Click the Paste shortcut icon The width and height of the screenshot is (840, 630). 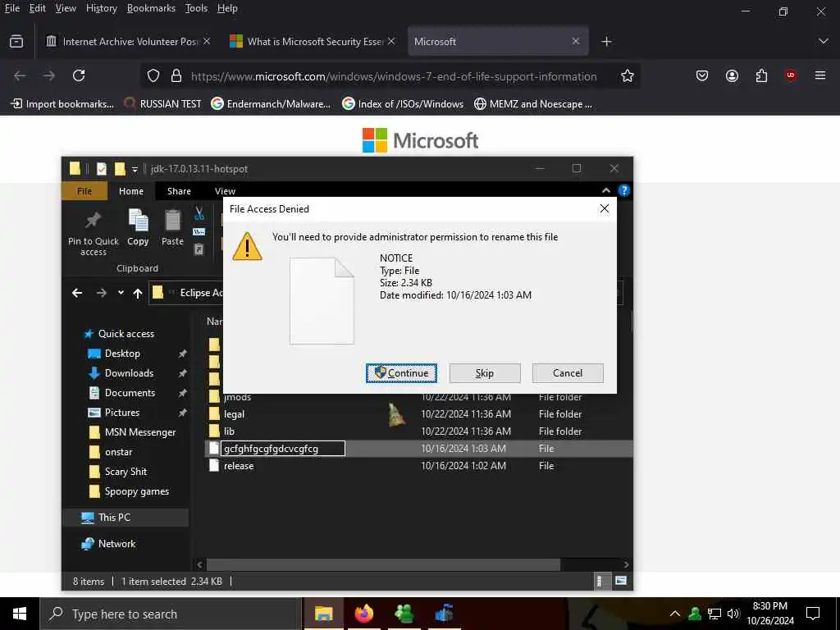click(199, 249)
